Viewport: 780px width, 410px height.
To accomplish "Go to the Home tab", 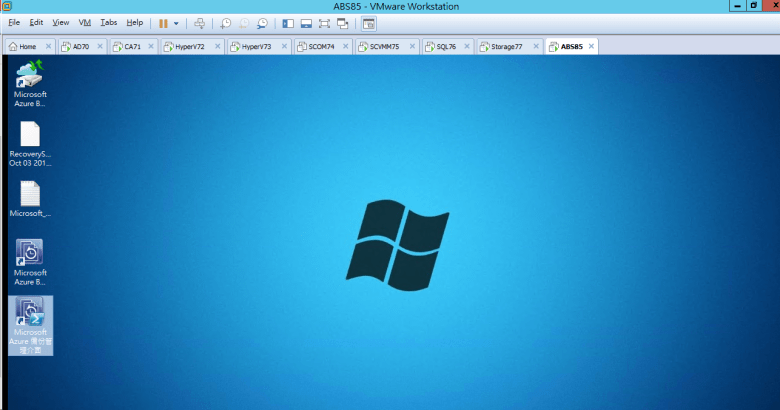I will [x=27, y=46].
